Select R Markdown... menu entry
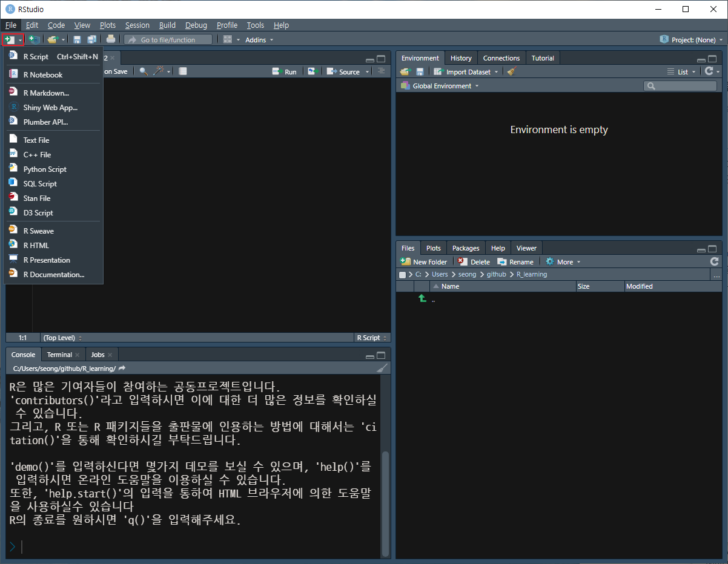728x564 pixels. pyautogui.click(x=53, y=93)
